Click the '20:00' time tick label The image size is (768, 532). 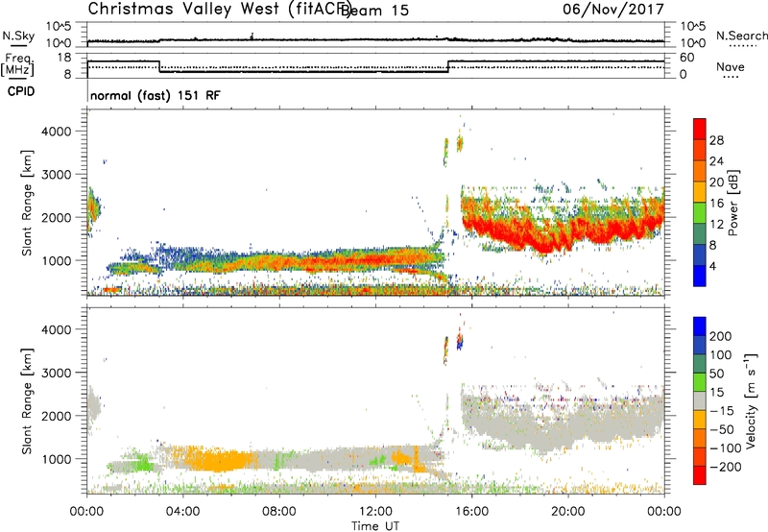pos(567,512)
